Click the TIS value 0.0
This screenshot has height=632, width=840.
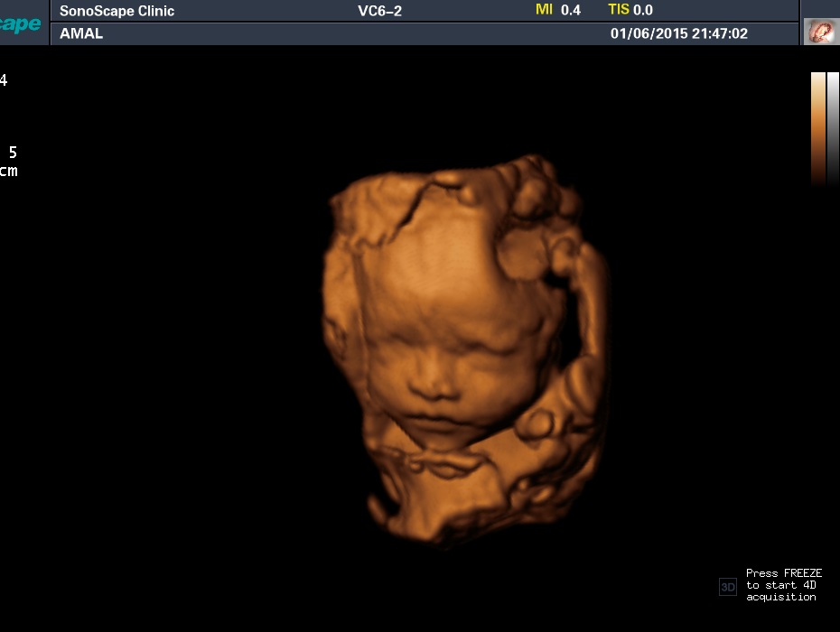(x=643, y=10)
